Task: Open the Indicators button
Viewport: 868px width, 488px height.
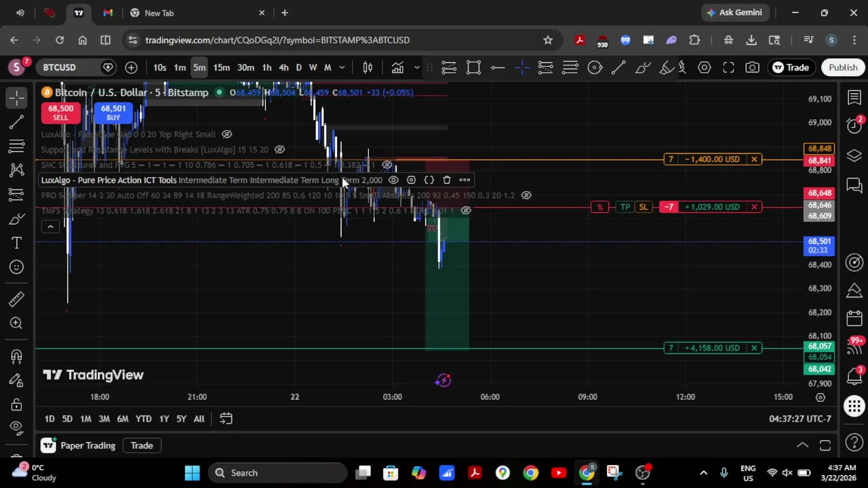Action: [397, 67]
